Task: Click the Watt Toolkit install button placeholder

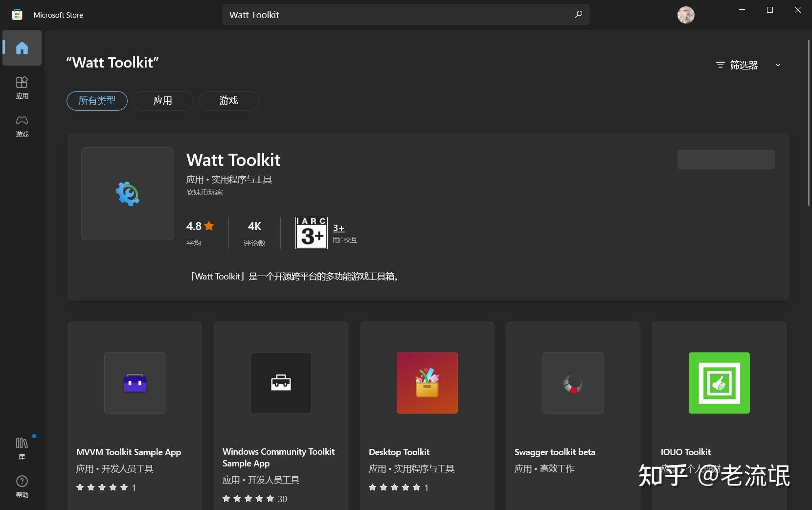Action: point(726,160)
